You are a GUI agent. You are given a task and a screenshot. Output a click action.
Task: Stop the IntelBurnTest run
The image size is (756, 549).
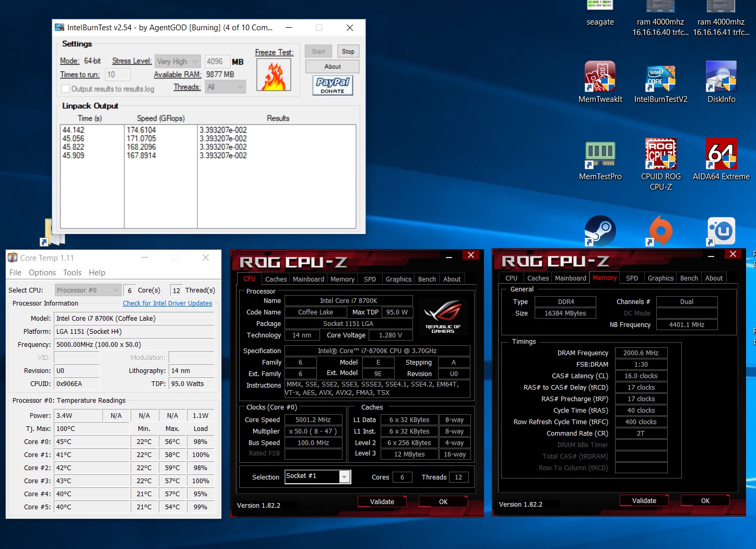[x=348, y=51]
